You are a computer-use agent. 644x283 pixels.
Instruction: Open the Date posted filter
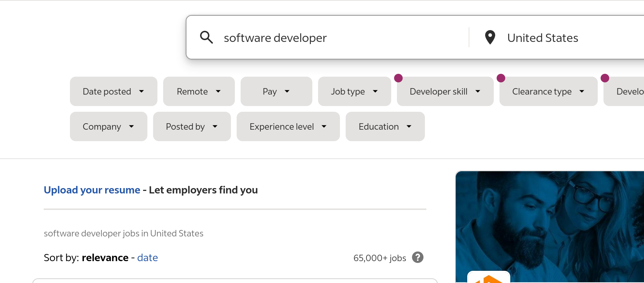coord(114,91)
